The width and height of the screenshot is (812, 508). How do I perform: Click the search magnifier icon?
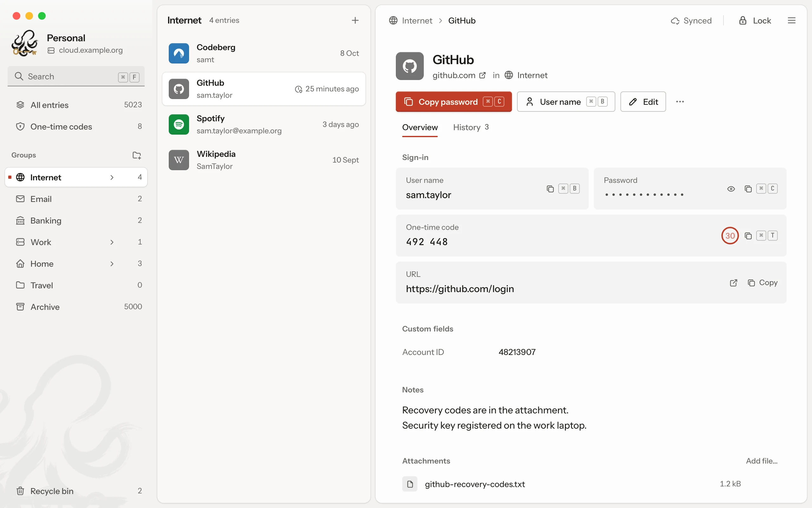[x=19, y=76]
